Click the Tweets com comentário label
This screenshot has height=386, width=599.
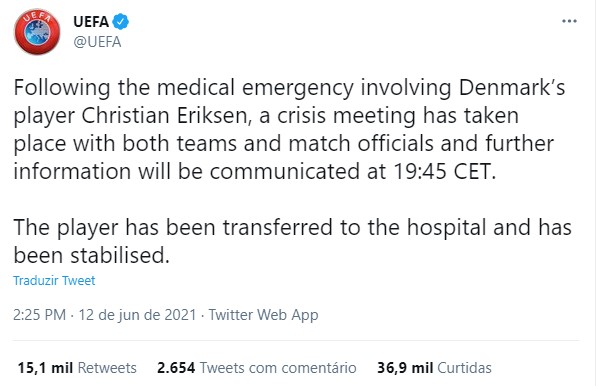(278, 368)
